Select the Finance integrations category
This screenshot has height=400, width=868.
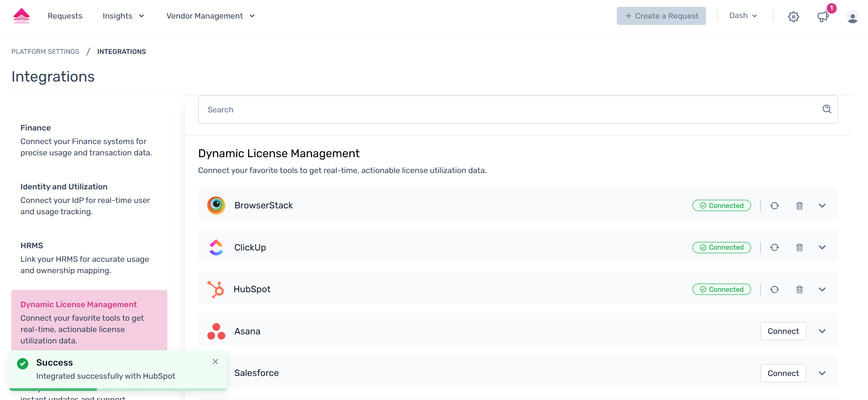pyautogui.click(x=89, y=140)
